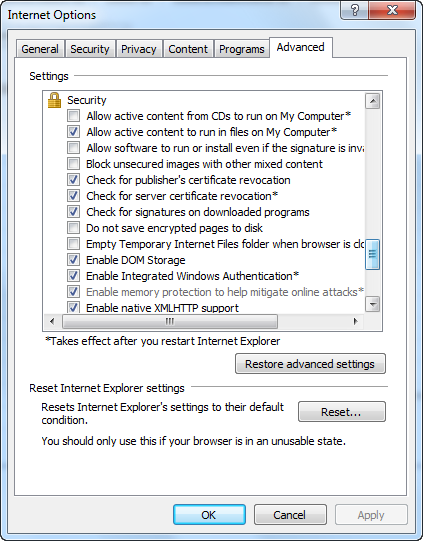Click Restore advanced settings button
This screenshot has width=423, height=541.
pyautogui.click(x=310, y=364)
